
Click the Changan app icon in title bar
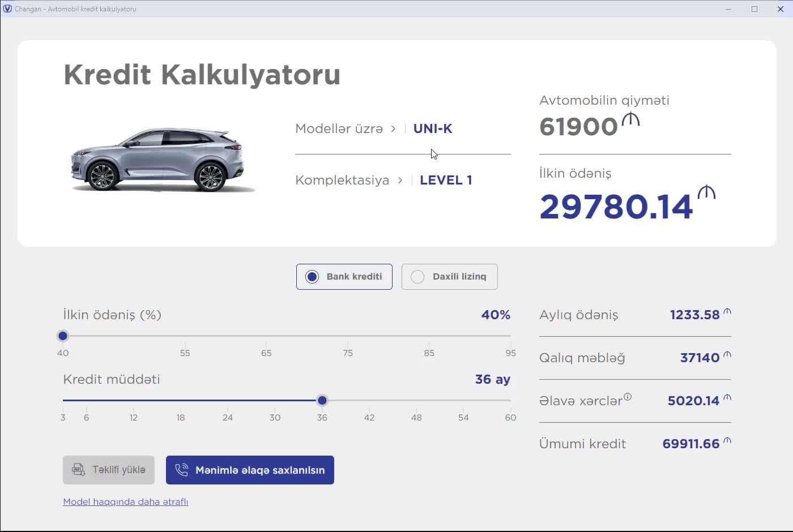pos(7,9)
